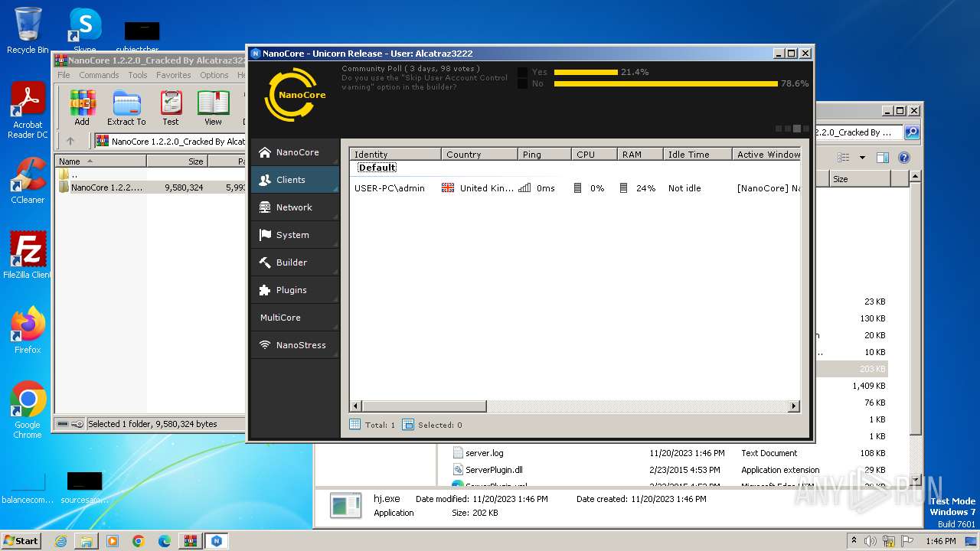Sort WinRAR list by Name column
Screen dimensions: 980x551
[x=100, y=161]
